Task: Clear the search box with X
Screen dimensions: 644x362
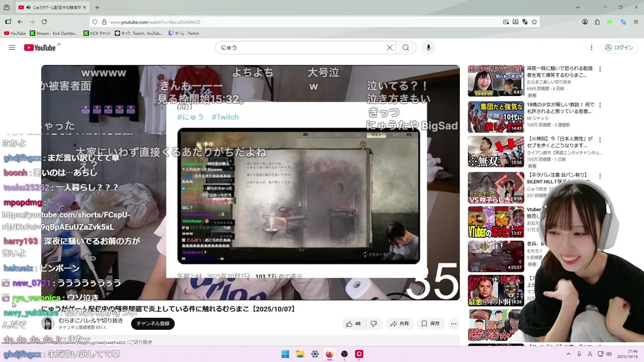Action: pos(389,48)
